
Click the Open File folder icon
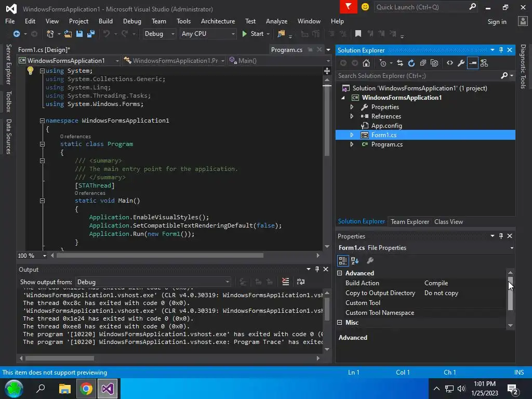(x=68, y=34)
